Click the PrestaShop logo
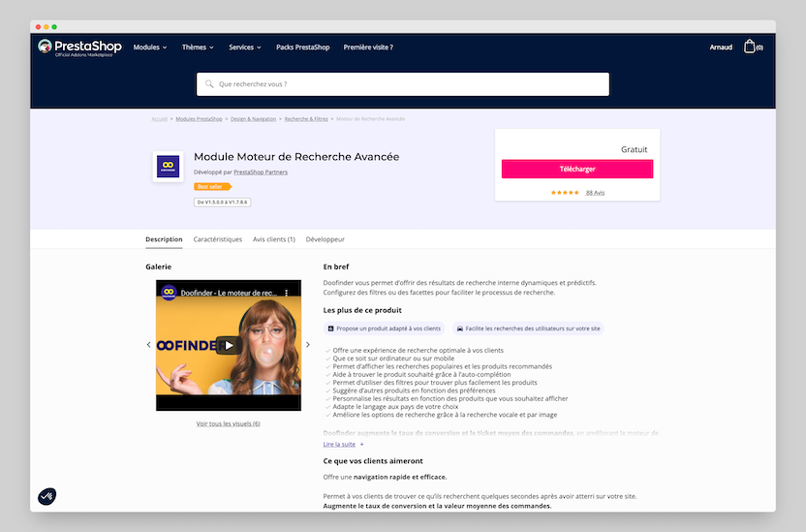The width and height of the screenshot is (806, 532). coord(79,47)
